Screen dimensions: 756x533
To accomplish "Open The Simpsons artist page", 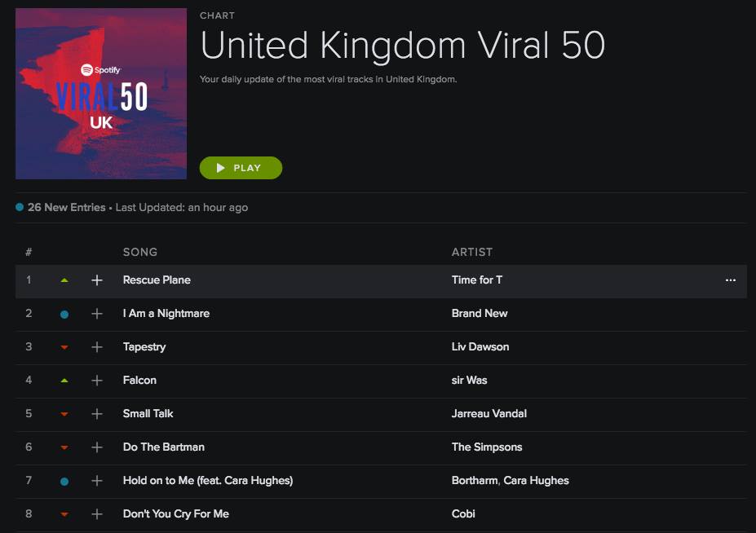I will click(x=487, y=447).
